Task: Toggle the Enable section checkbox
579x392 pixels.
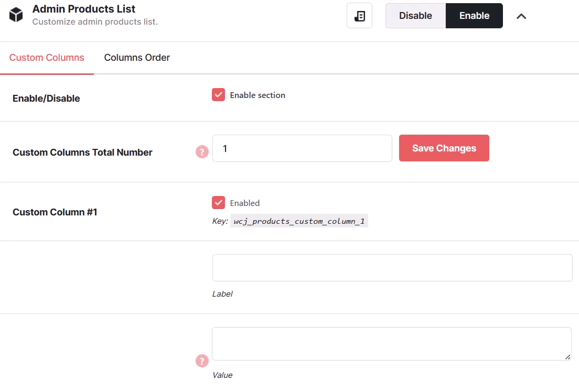Action: (x=218, y=95)
